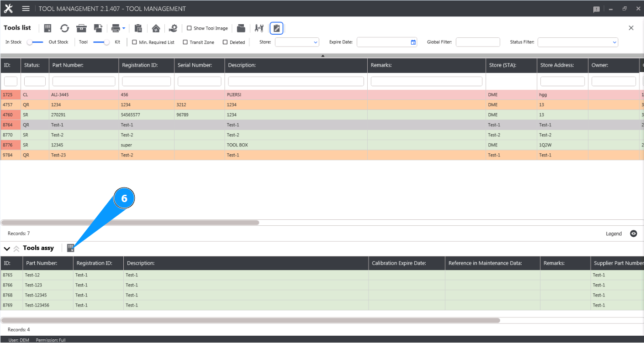Viewport: 644px width, 343px height.
Task: Click the Registration ID column filter box
Action: 146,81
